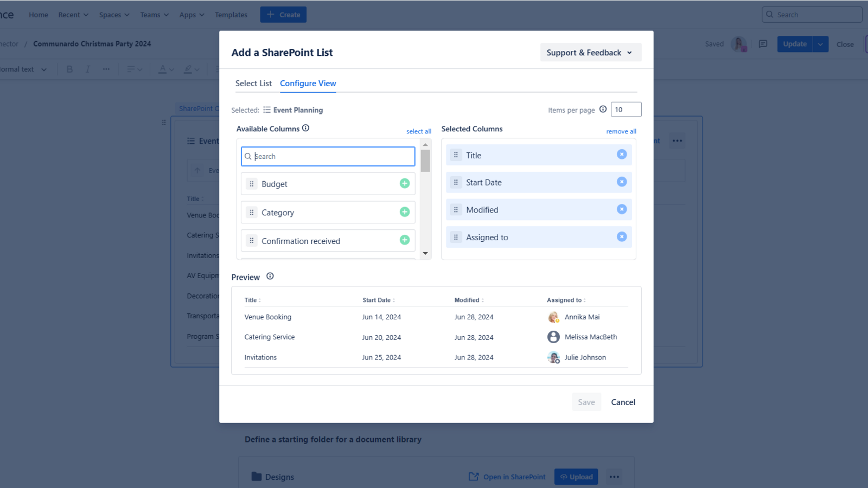Image resolution: width=868 pixels, height=488 pixels.
Task: Click the available columns scrollbar thumb
Action: [425, 161]
